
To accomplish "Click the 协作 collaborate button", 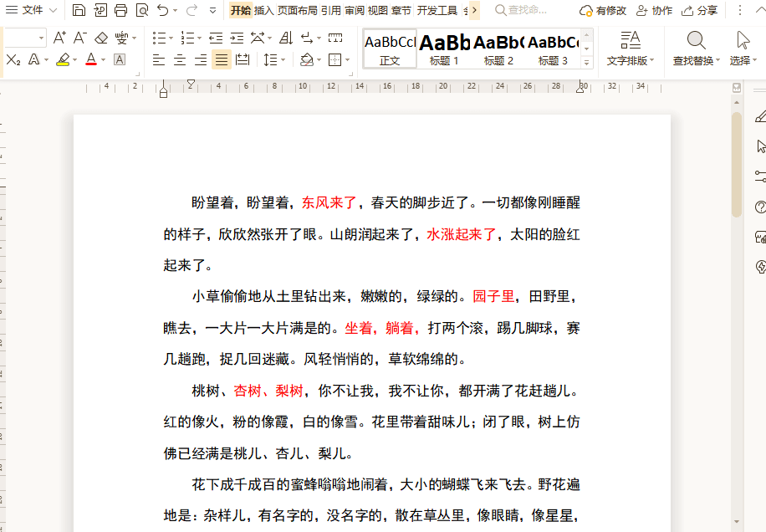I will (654, 11).
